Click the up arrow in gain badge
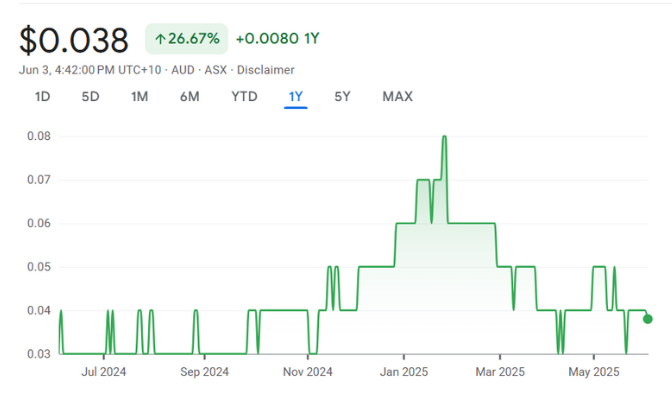The image size is (672, 400). click(160, 39)
